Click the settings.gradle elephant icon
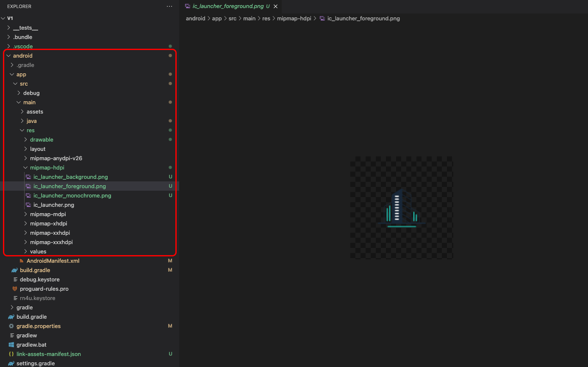The height and width of the screenshot is (367, 588). (11, 364)
